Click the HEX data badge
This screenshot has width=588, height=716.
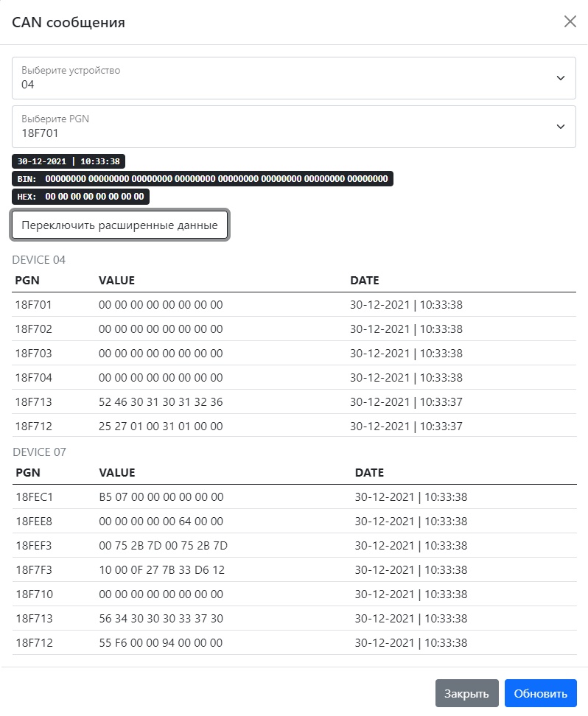tap(80, 197)
